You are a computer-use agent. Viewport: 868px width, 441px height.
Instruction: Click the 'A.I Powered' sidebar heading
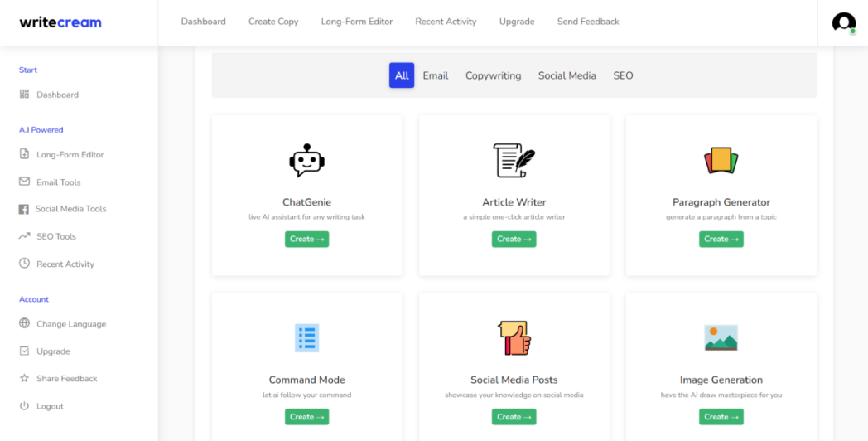click(41, 129)
